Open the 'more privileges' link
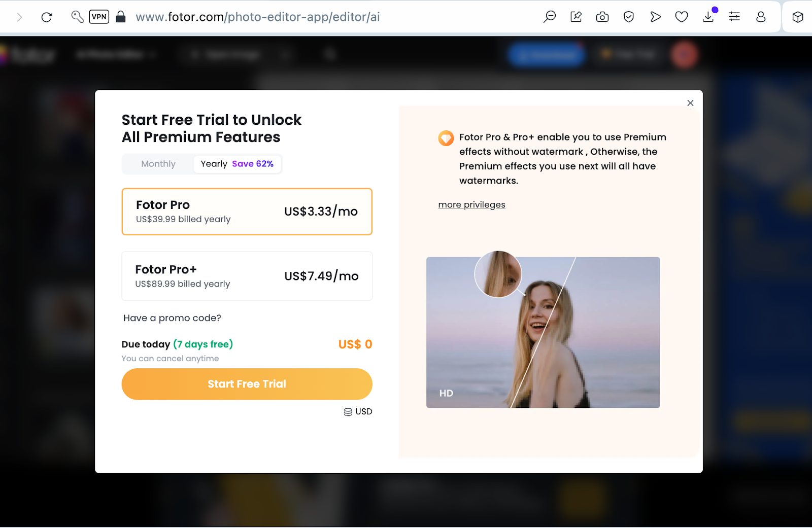 (x=471, y=204)
